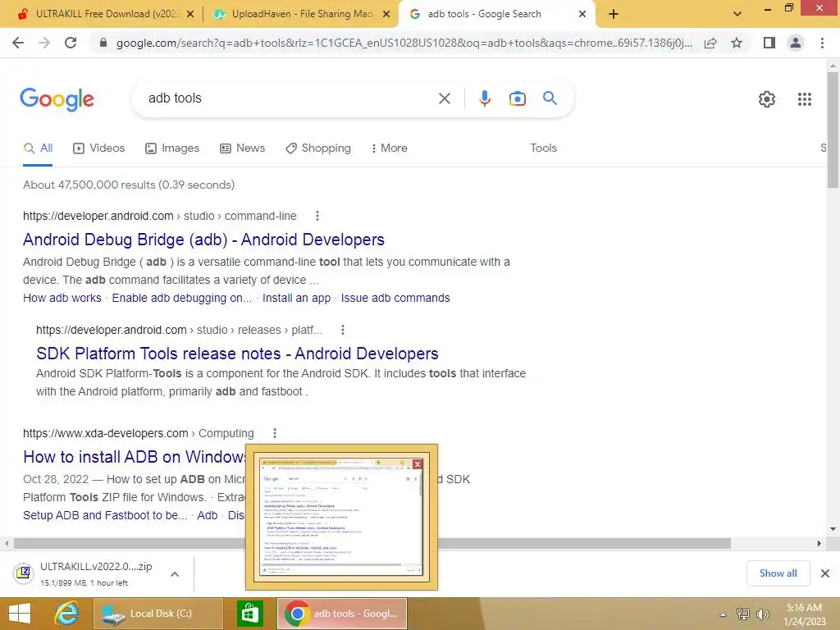Close the UploadHaven tab
The height and width of the screenshot is (630, 840).
coord(386,15)
